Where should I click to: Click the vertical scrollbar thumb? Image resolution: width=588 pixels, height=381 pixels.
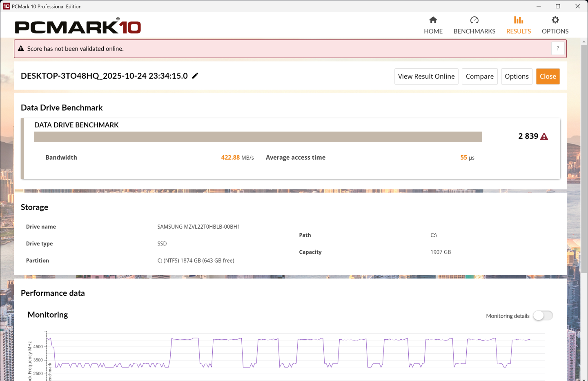click(x=584, y=158)
